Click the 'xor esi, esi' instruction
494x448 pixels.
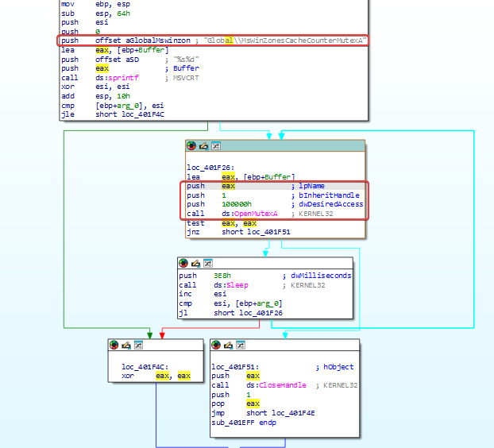(96, 87)
